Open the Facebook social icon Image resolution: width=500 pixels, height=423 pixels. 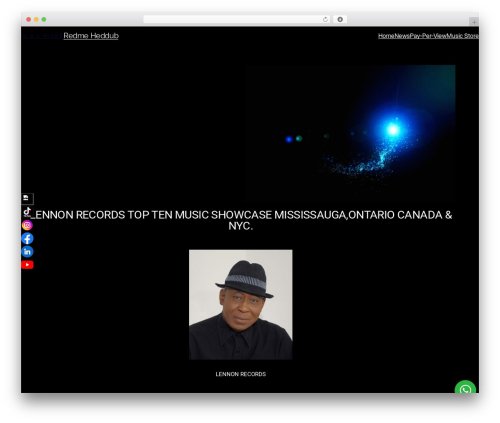(x=27, y=239)
